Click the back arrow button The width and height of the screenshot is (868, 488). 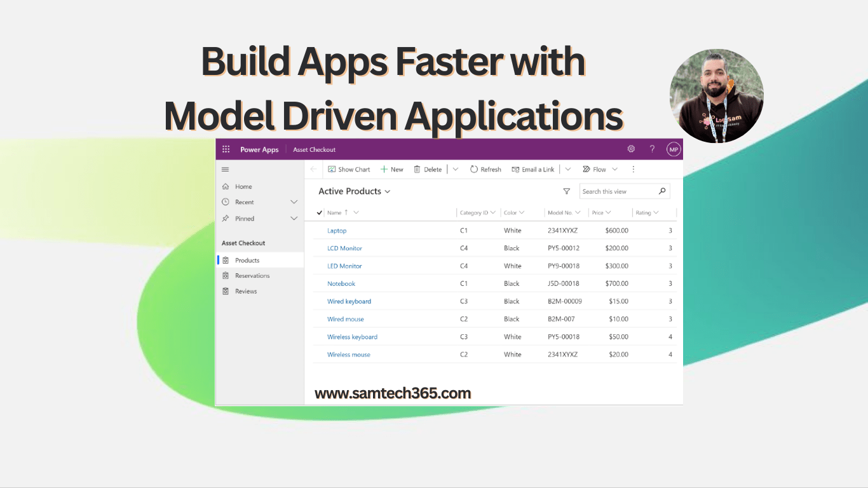tap(313, 170)
